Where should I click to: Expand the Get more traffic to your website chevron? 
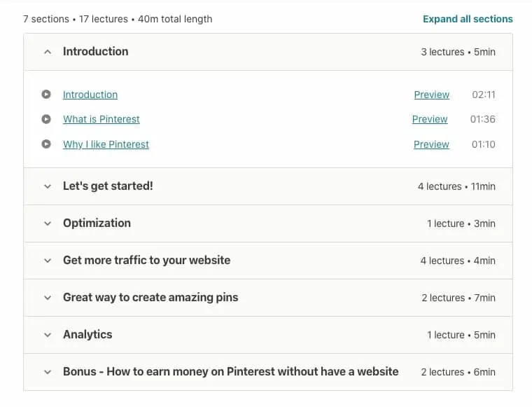(x=48, y=261)
